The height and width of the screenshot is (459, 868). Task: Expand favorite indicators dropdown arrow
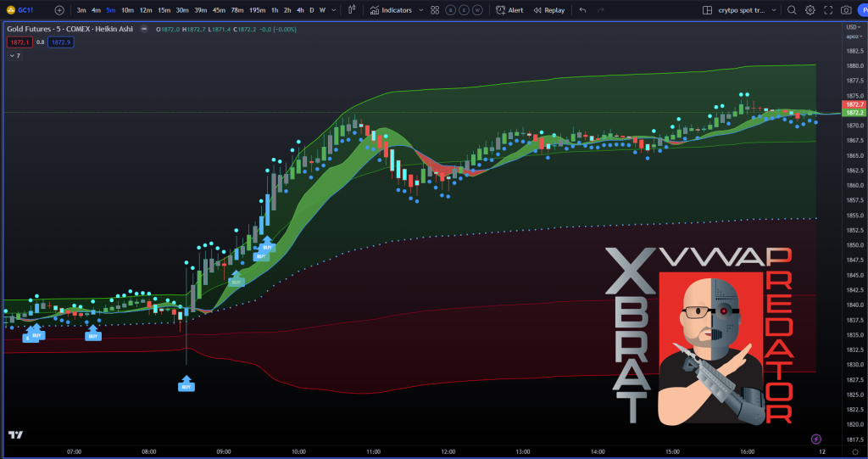pos(420,10)
